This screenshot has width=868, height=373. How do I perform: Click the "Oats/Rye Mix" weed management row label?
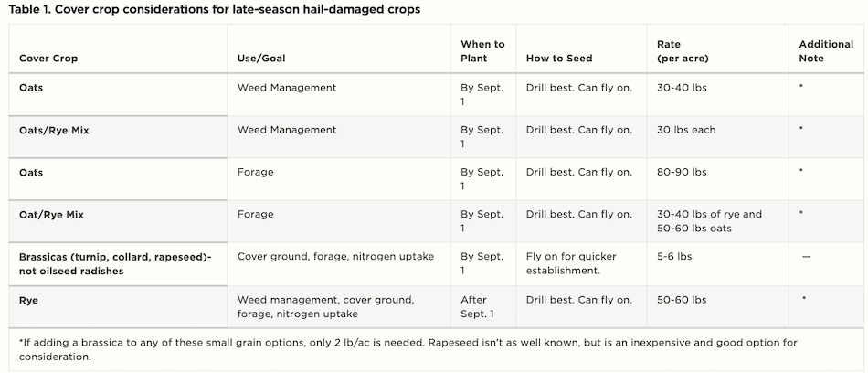click(x=54, y=130)
